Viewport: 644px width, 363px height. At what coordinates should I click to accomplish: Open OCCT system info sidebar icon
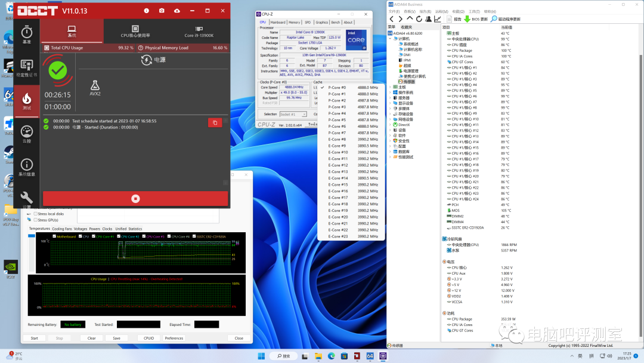tap(27, 165)
